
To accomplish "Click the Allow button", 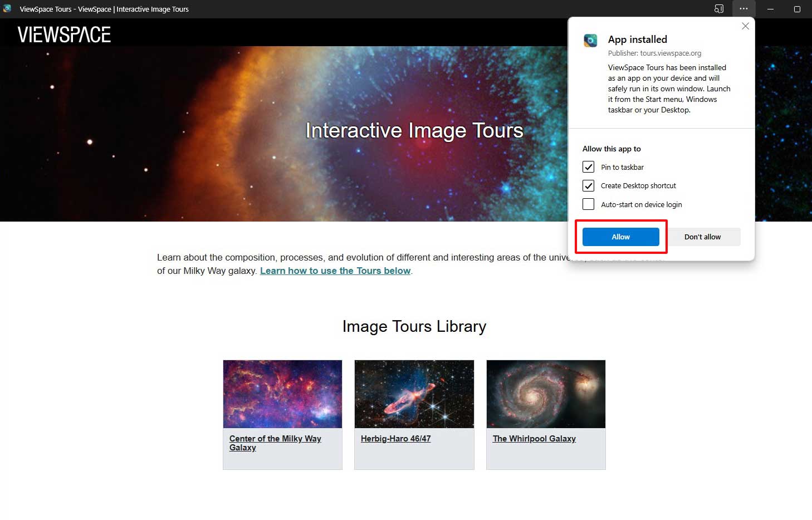I will [621, 237].
